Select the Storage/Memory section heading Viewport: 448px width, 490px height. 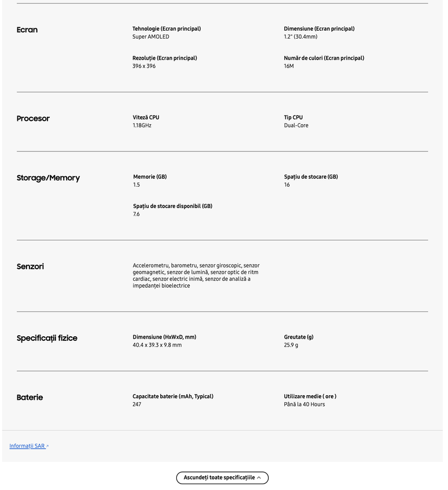point(48,178)
